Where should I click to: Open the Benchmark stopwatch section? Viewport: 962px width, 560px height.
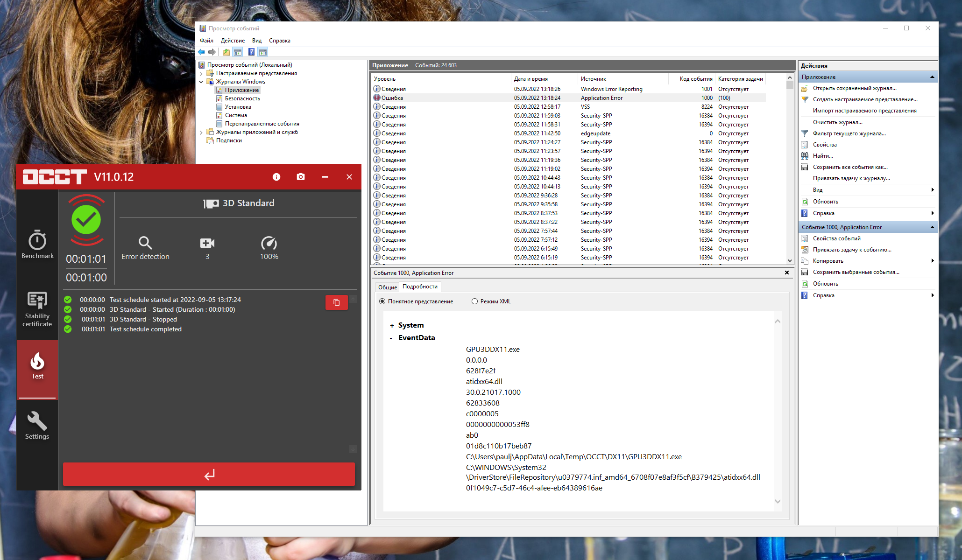click(37, 244)
